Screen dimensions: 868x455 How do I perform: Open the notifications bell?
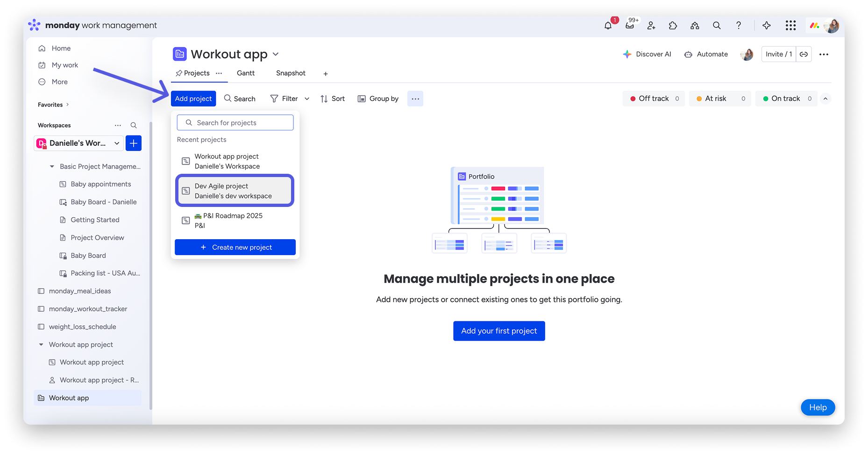(608, 26)
